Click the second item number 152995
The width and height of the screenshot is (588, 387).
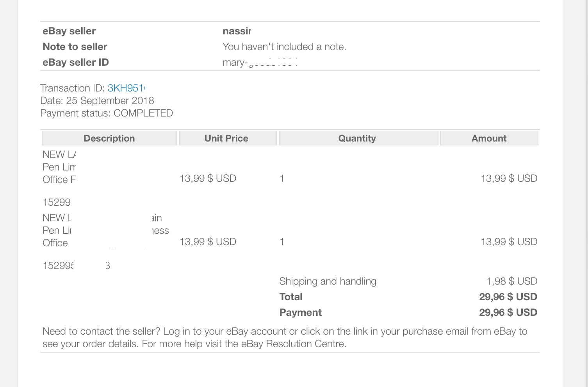click(x=76, y=266)
